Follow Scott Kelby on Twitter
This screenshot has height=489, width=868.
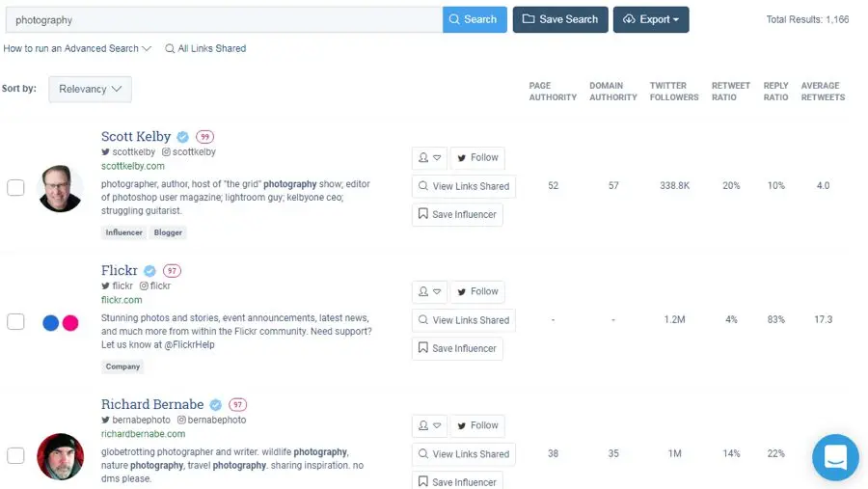pos(477,158)
